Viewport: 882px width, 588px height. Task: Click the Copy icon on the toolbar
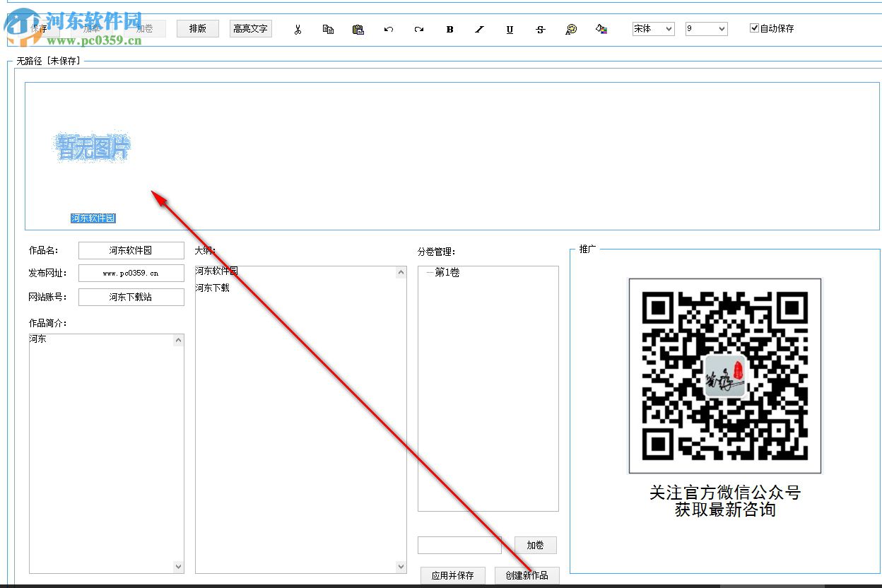click(x=328, y=29)
